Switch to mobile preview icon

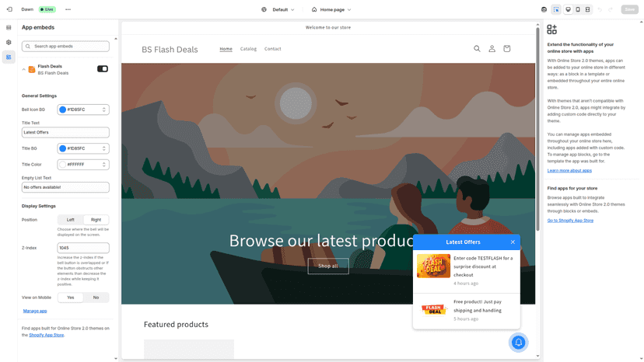click(x=578, y=9)
